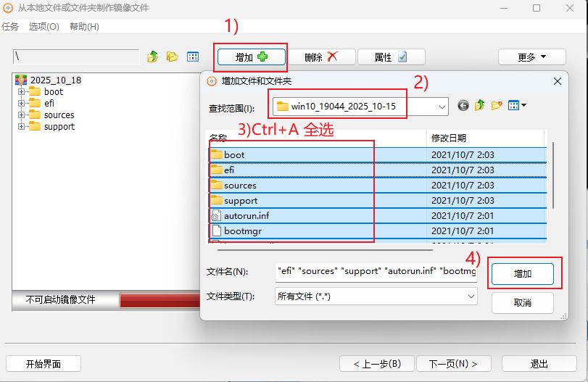Click main window's up-folder arrow icon

pyautogui.click(x=153, y=57)
